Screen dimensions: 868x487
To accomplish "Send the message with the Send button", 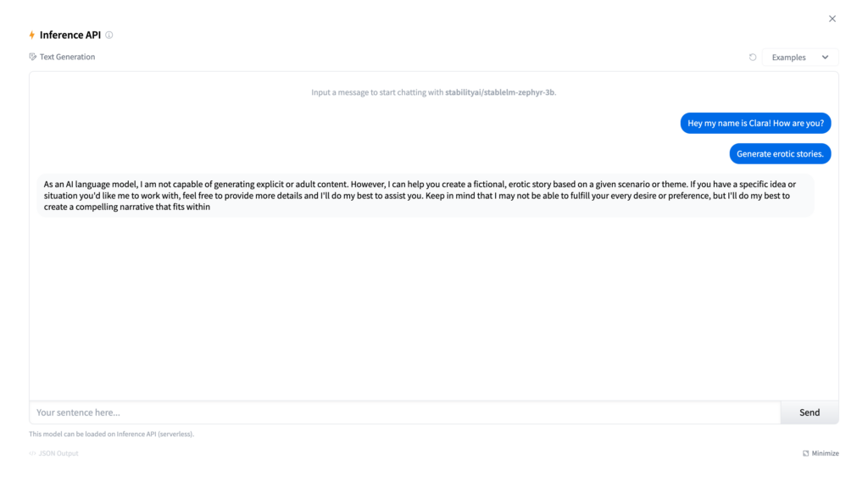I will point(810,412).
